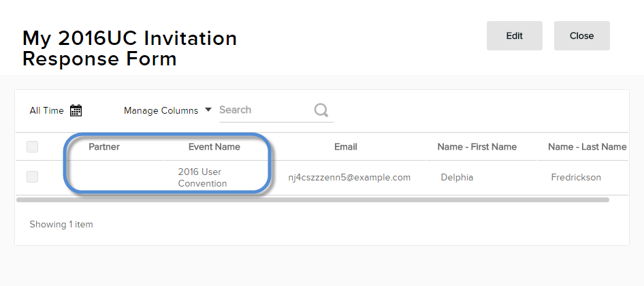Open the All Time date filter
The width and height of the screenshot is (644, 286).
tap(47, 110)
